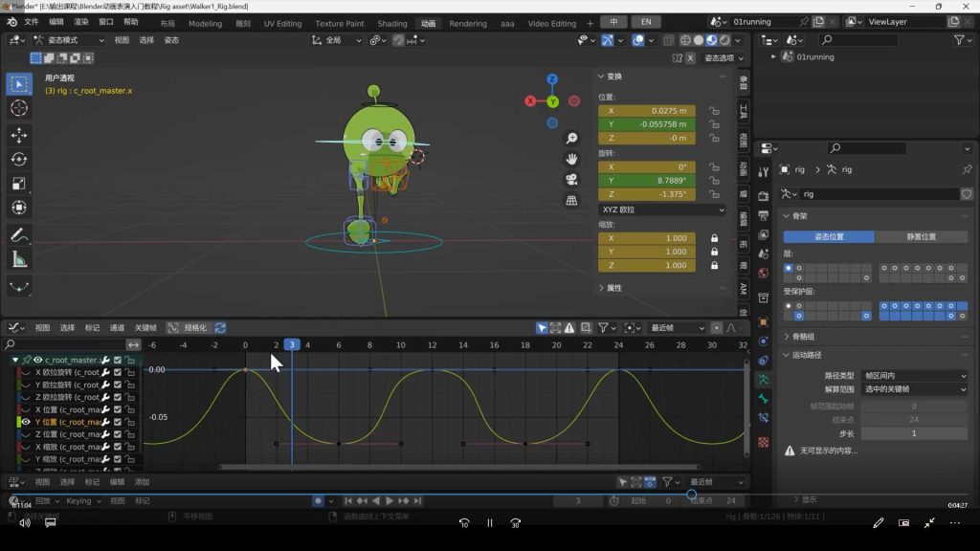Open the 姿态模式 mode dropdown
Viewport: 980px width, 551px height.
68,40
